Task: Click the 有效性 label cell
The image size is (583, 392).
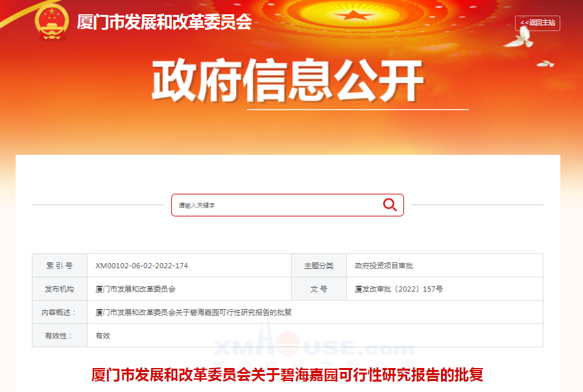Action: click(60, 336)
